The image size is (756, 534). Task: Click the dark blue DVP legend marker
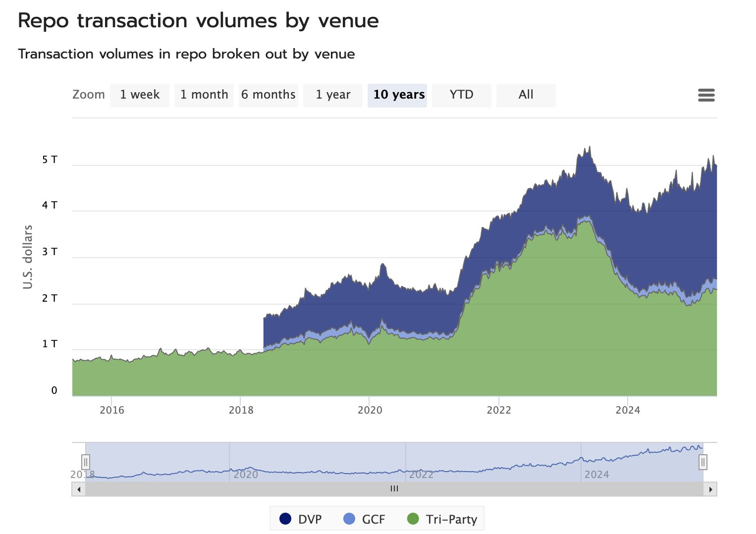pyautogui.click(x=285, y=519)
